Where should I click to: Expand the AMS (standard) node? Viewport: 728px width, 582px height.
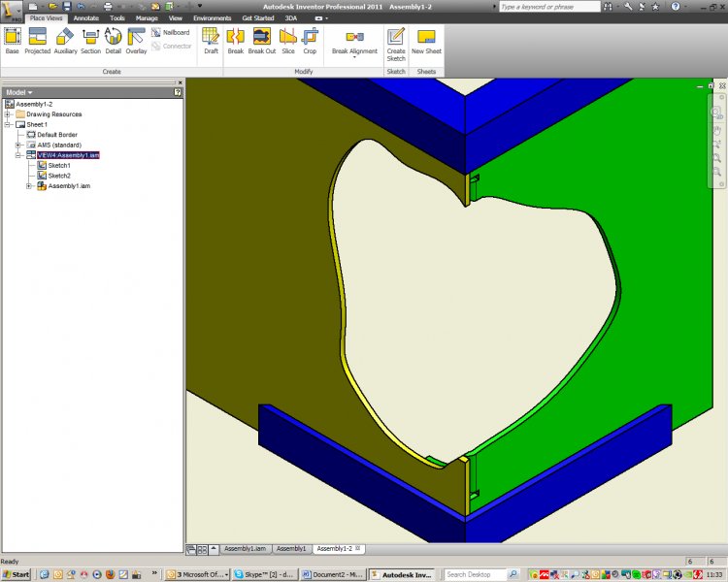tap(18, 145)
